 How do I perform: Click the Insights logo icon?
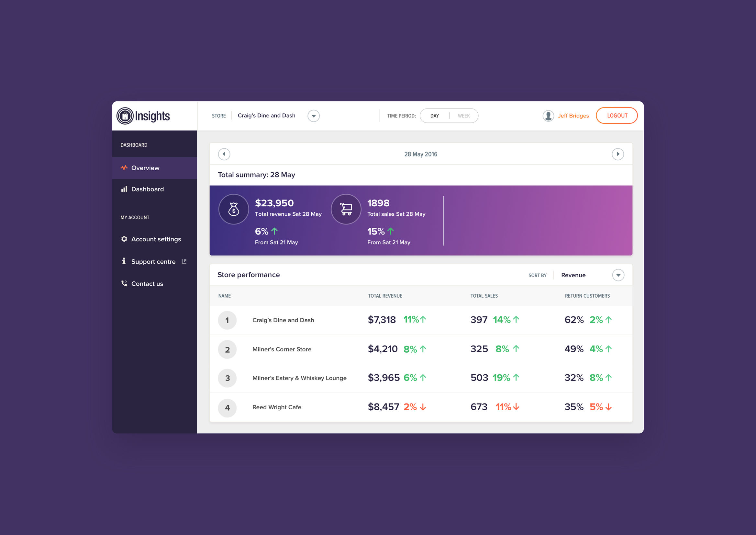click(x=125, y=116)
